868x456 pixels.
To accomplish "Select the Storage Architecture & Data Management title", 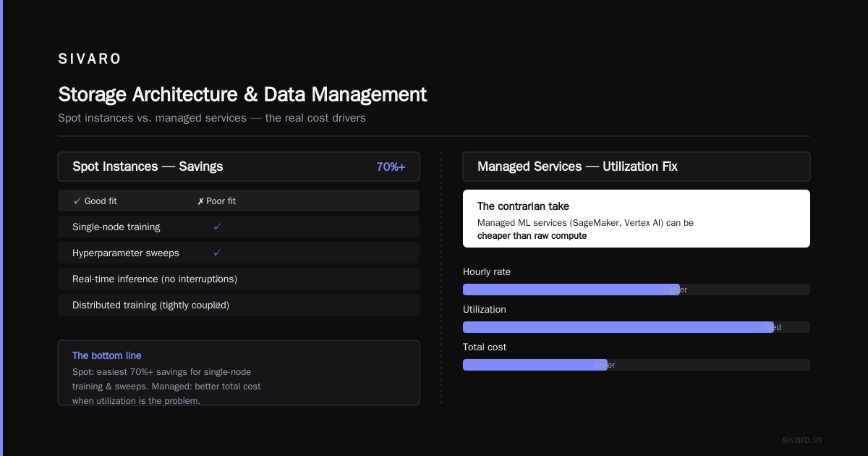I will click(x=242, y=95).
